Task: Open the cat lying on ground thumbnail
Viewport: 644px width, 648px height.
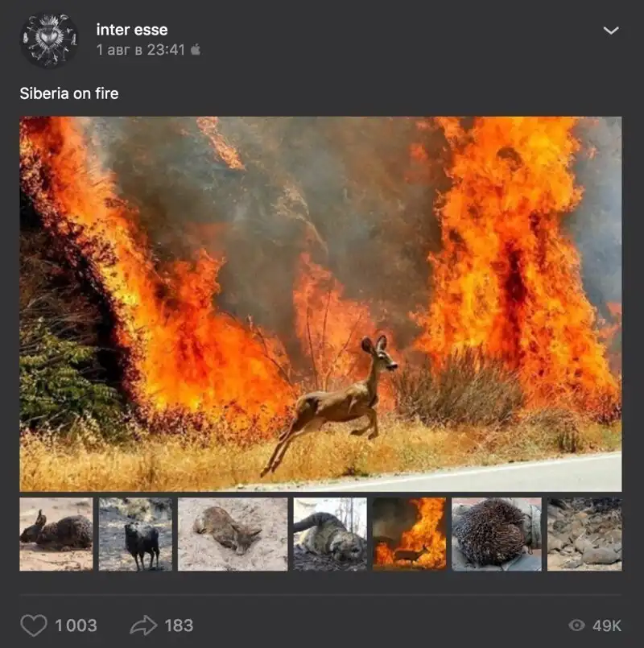Action: pos(330,534)
